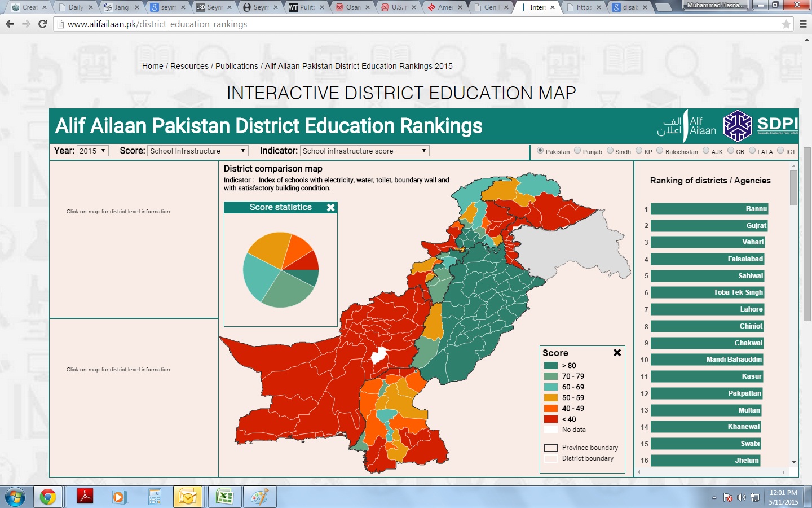Screen dimensions: 812x508
Task: Click the Swabi ranking bar
Action: [x=706, y=444]
